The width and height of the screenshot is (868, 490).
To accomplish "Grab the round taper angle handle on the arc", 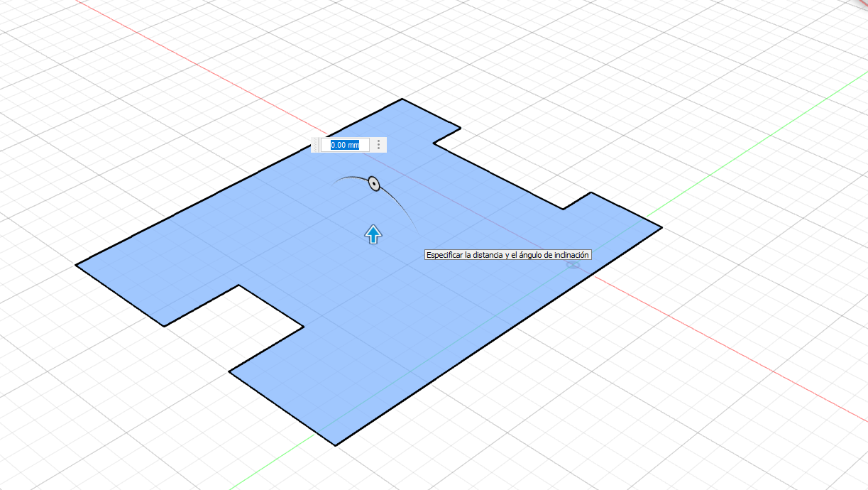I will point(374,184).
